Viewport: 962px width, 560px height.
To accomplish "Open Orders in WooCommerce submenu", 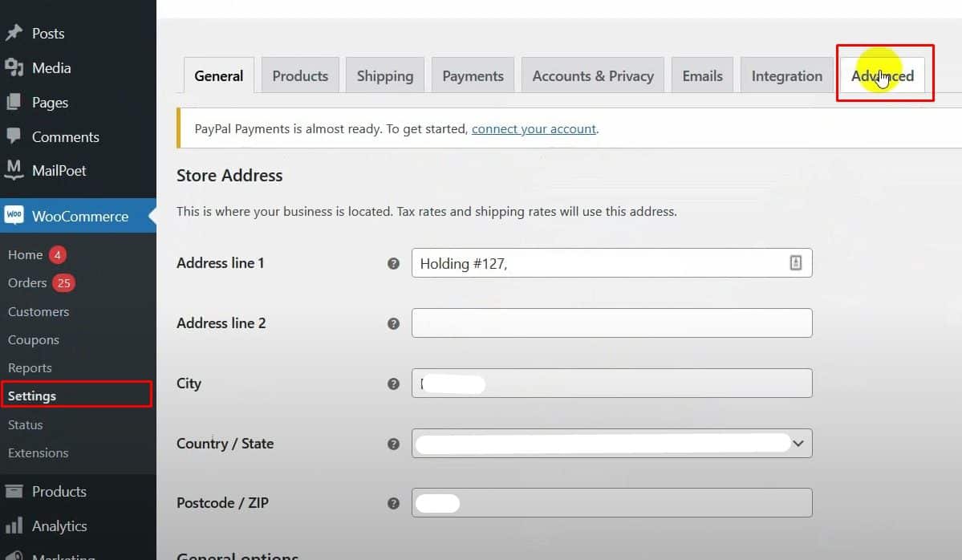I will tap(27, 282).
